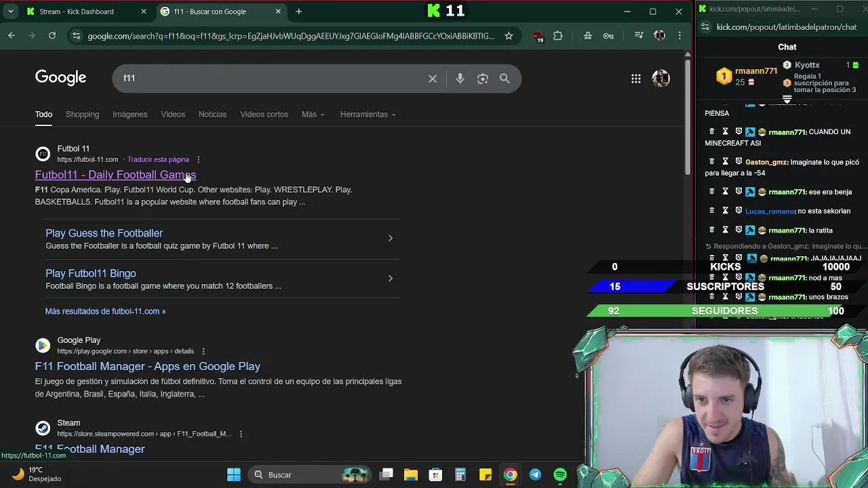Reload the Google results page
The width and height of the screenshot is (868, 488).
[52, 36]
